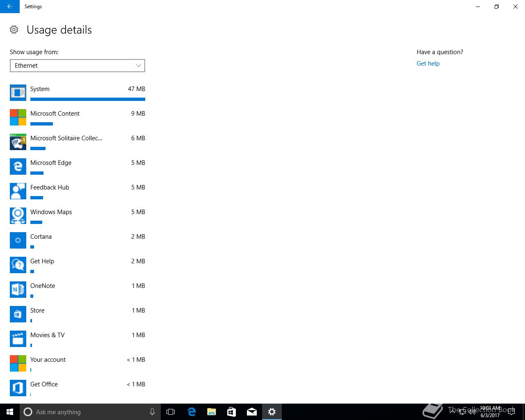The image size is (525, 420).
Task: Click the Windows Maps icon
Action: (18, 216)
